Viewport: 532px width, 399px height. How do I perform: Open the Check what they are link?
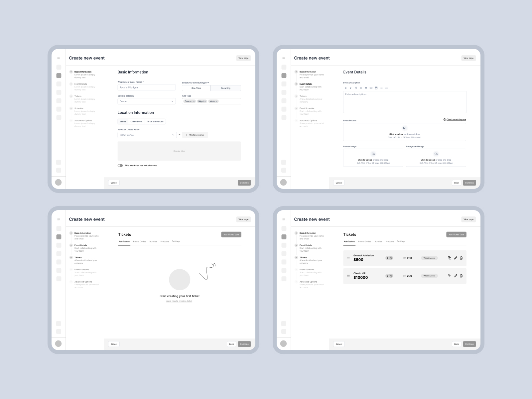(x=455, y=119)
